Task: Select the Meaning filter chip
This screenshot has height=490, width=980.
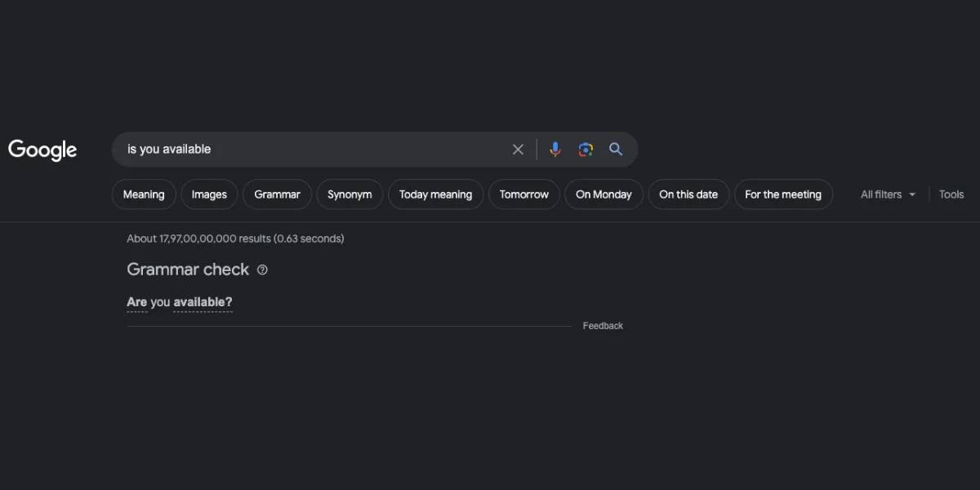Action: click(x=144, y=194)
